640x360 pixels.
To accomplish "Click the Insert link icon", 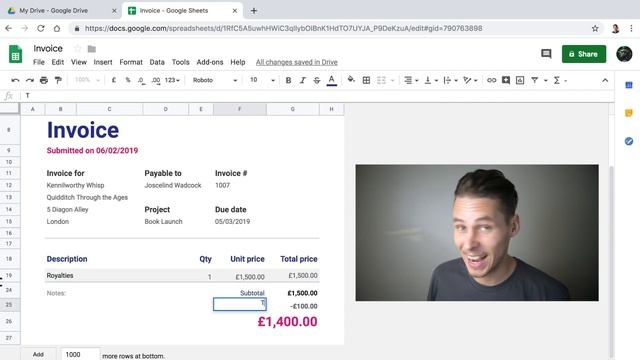I will tap(491, 80).
